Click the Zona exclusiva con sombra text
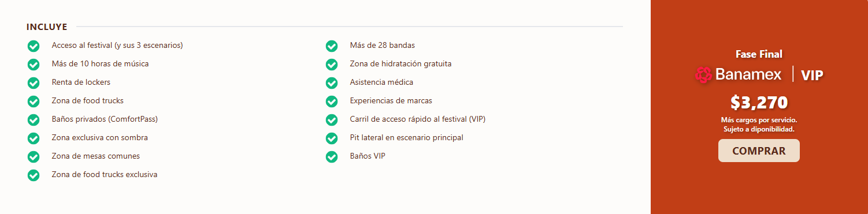 99,138
